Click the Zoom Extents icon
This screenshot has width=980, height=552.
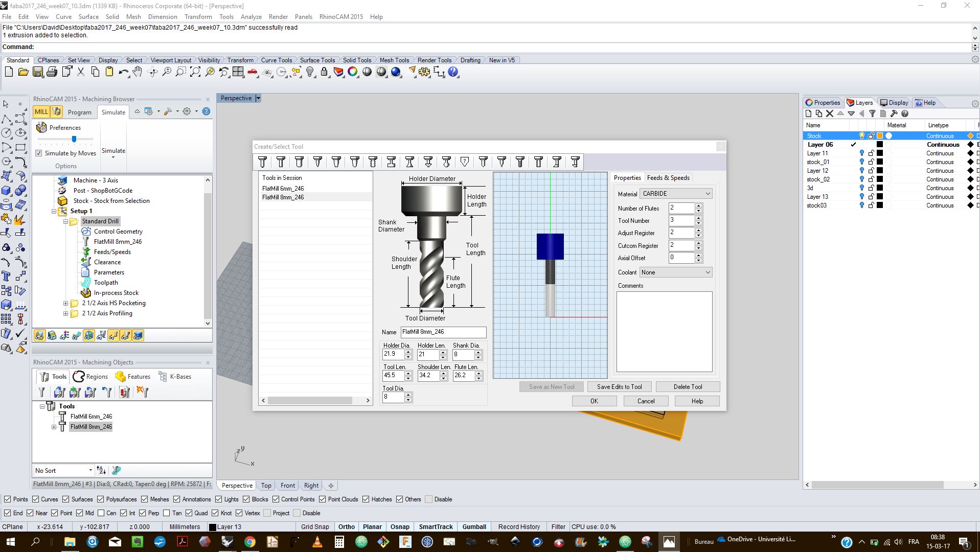195,72
